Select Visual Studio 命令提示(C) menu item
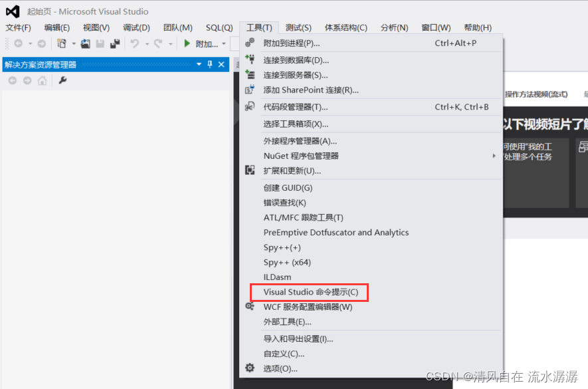Image resolution: width=588 pixels, height=389 pixels. click(x=371, y=292)
